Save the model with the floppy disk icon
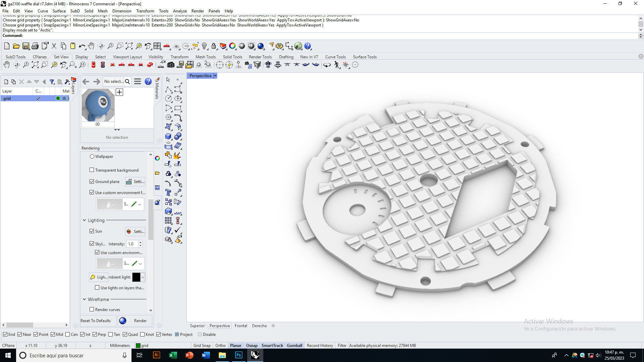 25,46
